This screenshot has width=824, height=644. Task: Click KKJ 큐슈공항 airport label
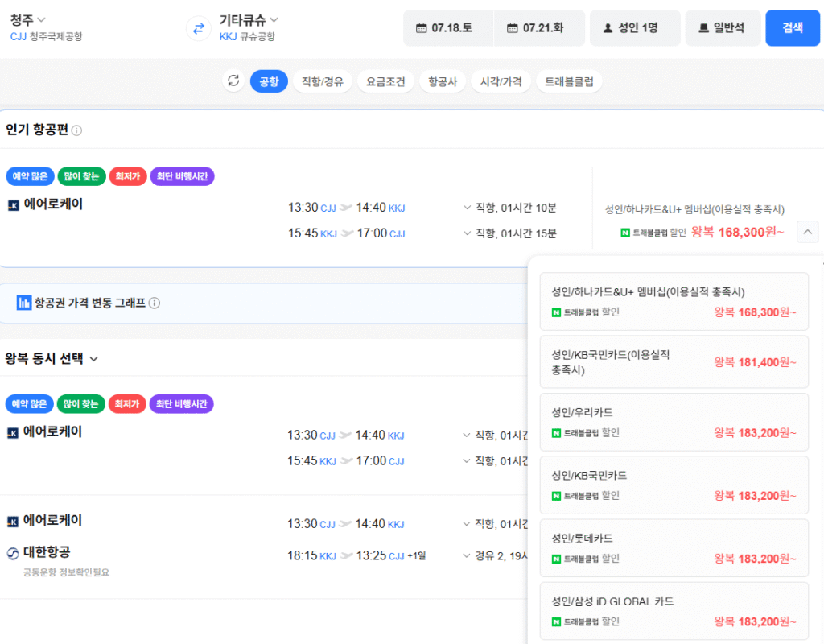pyautogui.click(x=247, y=36)
